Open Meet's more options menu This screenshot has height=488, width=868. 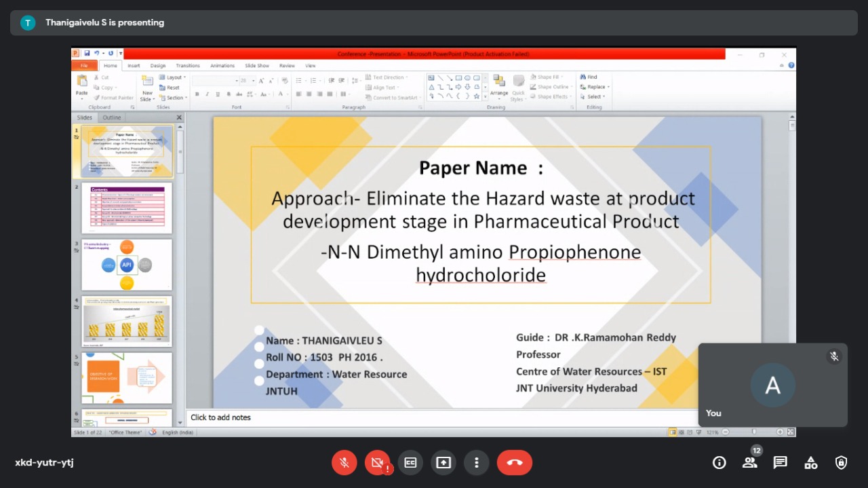[477, 463]
